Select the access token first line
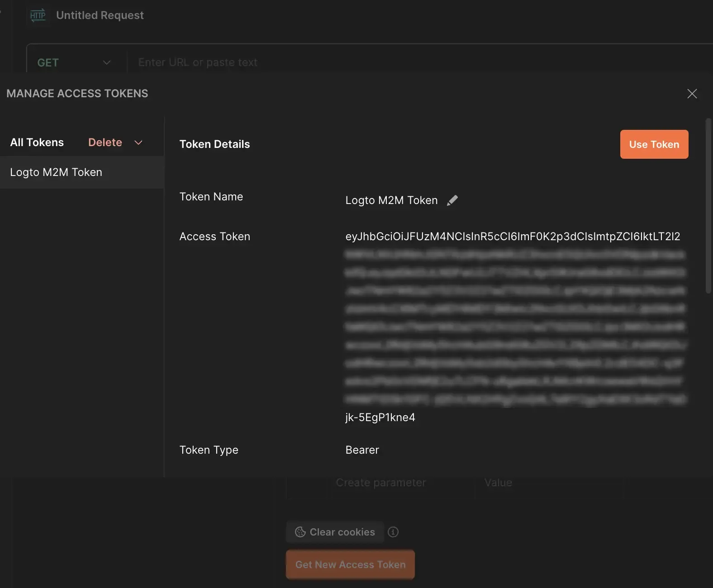The image size is (713, 588). [513, 237]
